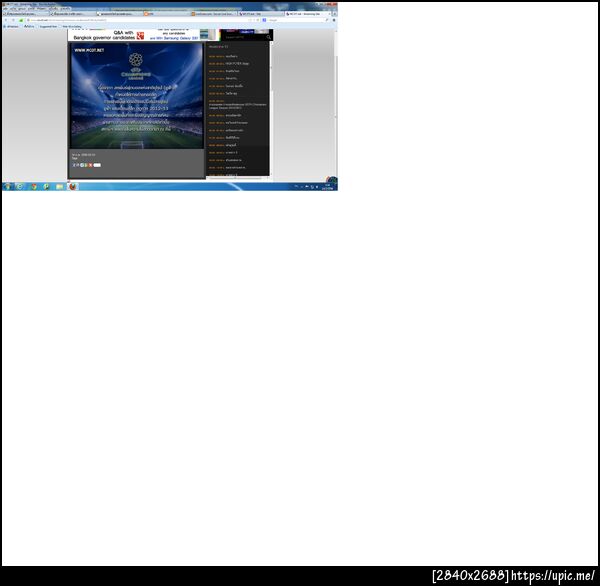Click the search magnifier on the MCOT page
The width and height of the screenshot is (600, 586).
click(269, 37)
